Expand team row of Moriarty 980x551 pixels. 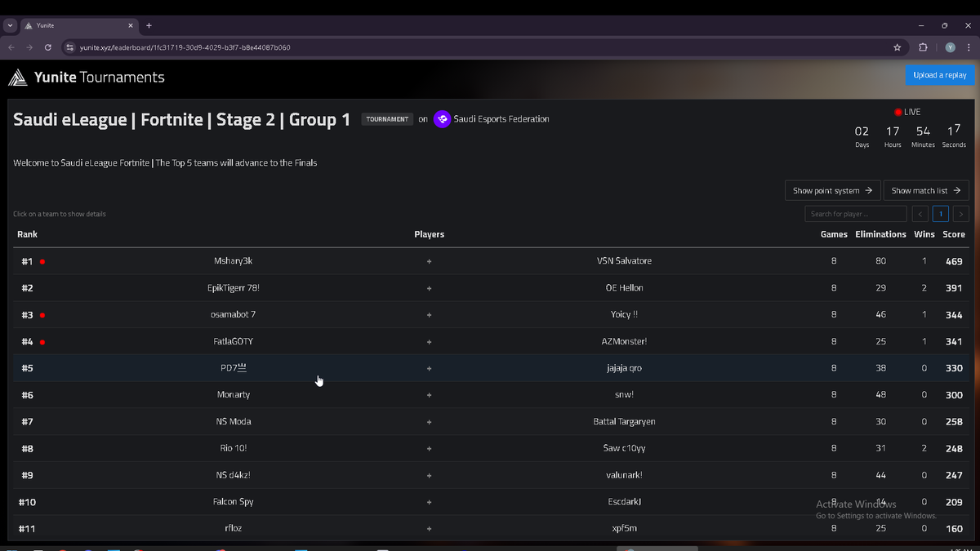point(490,394)
